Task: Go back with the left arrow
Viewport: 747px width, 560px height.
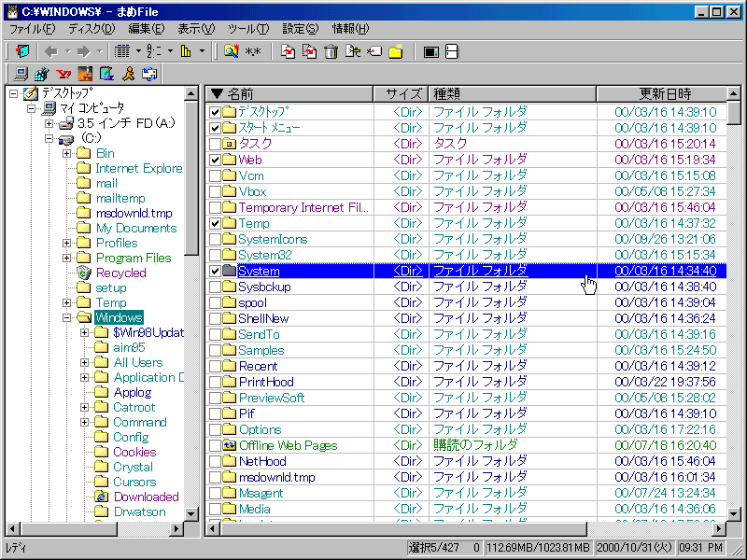Action: (x=51, y=51)
